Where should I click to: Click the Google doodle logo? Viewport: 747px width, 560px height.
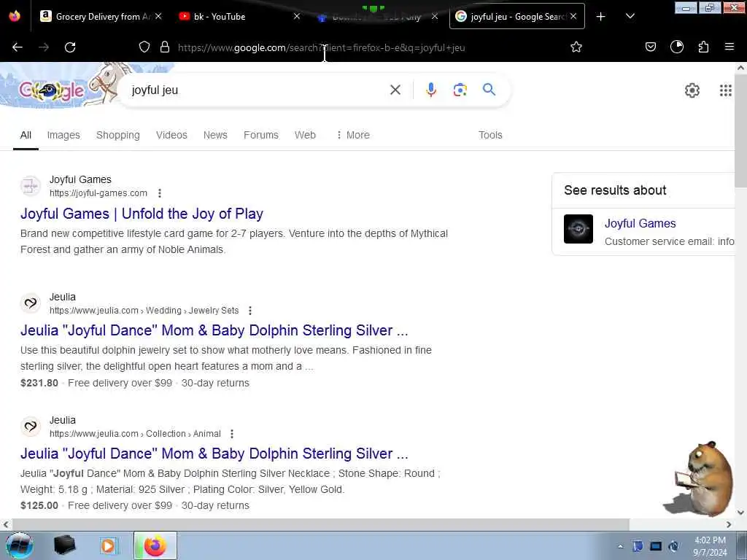coord(52,90)
